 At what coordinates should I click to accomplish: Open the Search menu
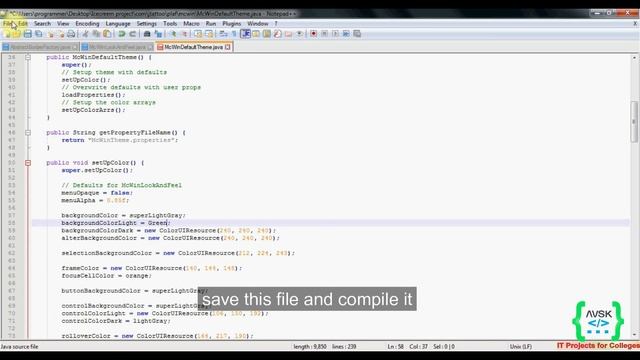[42, 24]
